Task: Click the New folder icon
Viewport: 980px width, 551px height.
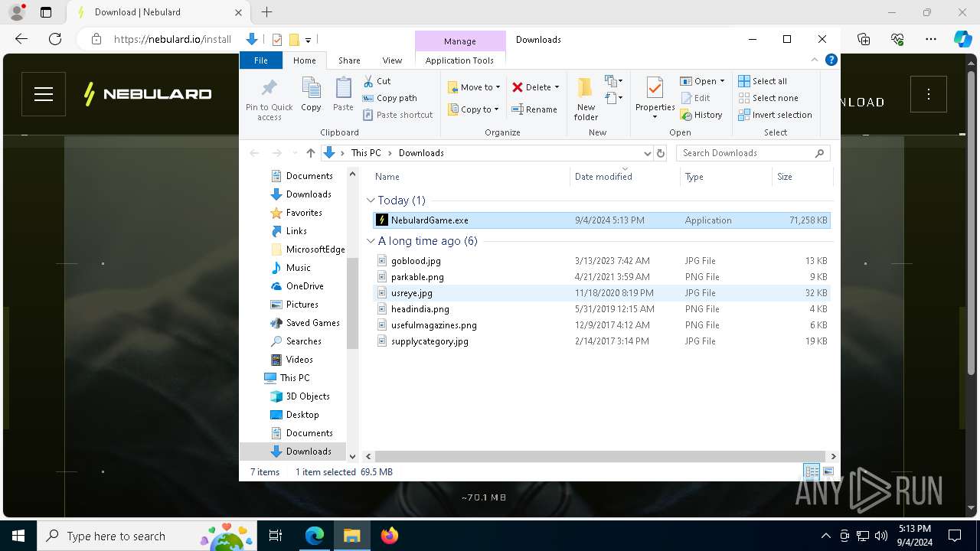Action: [586, 87]
